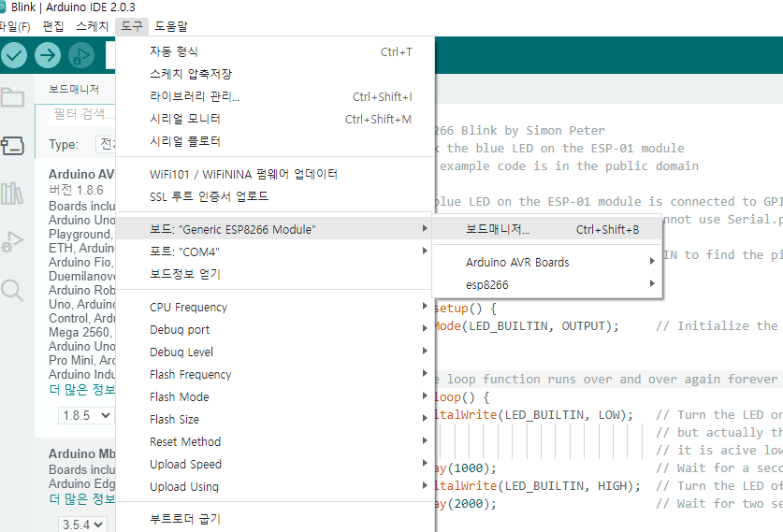The height and width of the screenshot is (532, 783).
Task: Expand the Upload Using submenu
Action: [275, 486]
